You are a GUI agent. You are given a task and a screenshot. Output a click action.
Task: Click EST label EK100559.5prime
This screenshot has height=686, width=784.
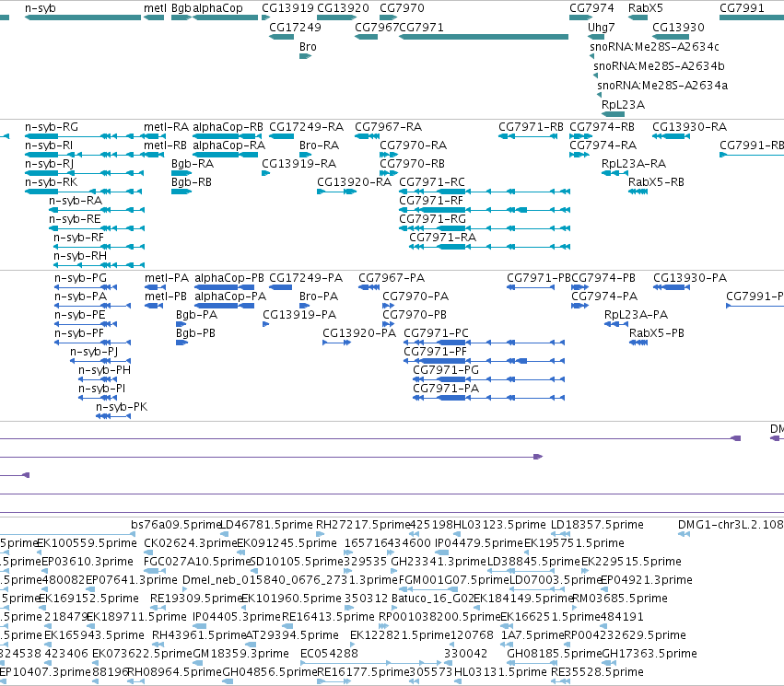pos(88,543)
